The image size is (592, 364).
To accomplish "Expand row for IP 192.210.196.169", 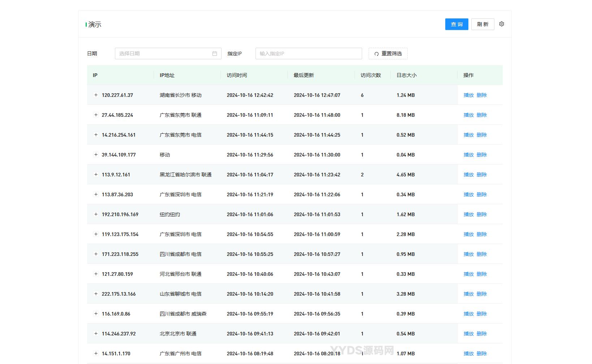I will click(x=96, y=214).
